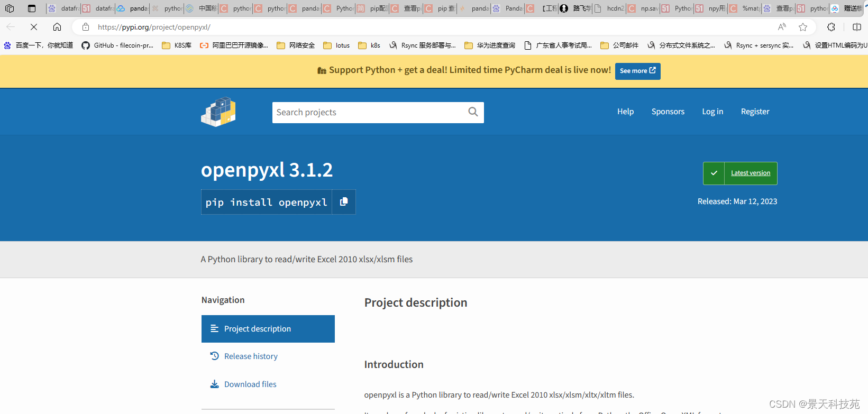Click the See more banner button
This screenshot has width=868, height=414.
[637, 71]
